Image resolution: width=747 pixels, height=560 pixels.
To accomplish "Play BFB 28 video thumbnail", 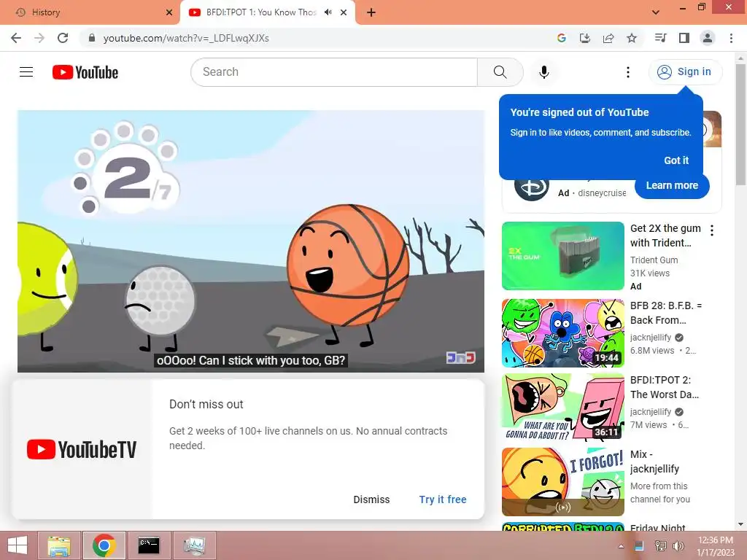I will tap(562, 332).
